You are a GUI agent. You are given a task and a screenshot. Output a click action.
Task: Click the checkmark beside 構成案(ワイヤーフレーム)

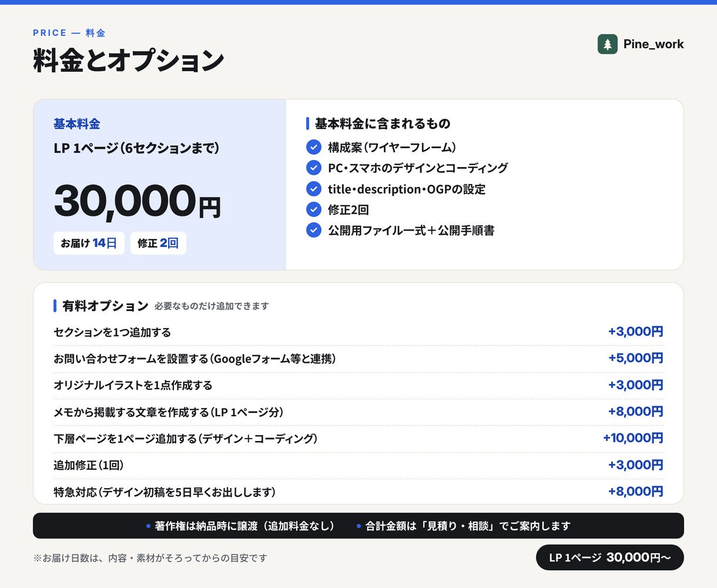(314, 147)
